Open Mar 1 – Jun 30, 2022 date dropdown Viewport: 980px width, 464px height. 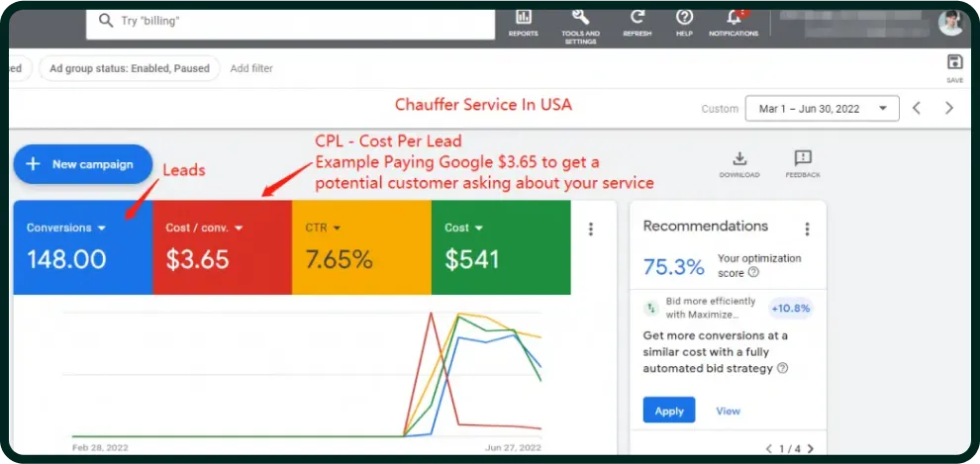(x=823, y=108)
